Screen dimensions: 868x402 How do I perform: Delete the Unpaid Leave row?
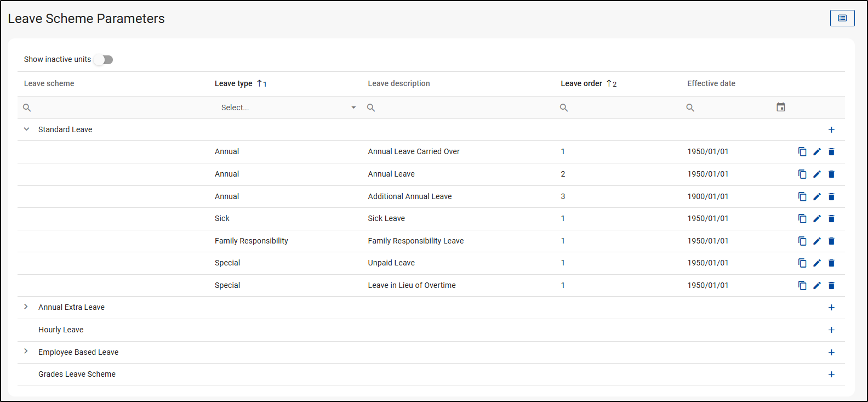point(831,263)
